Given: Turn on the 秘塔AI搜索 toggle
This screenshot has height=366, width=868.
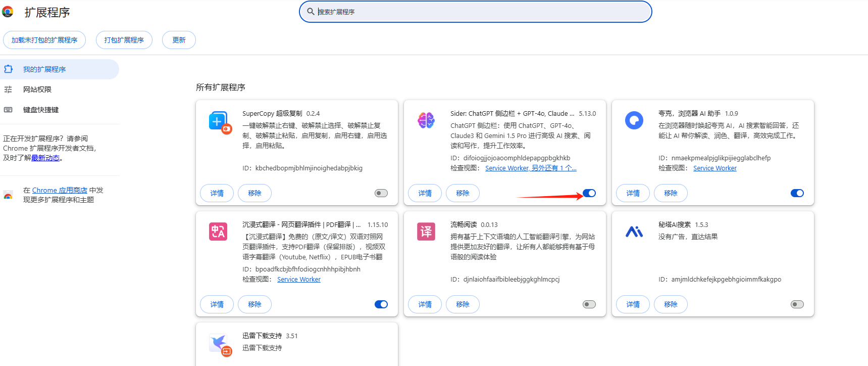Looking at the screenshot, I should pyautogui.click(x=797, y=304).
